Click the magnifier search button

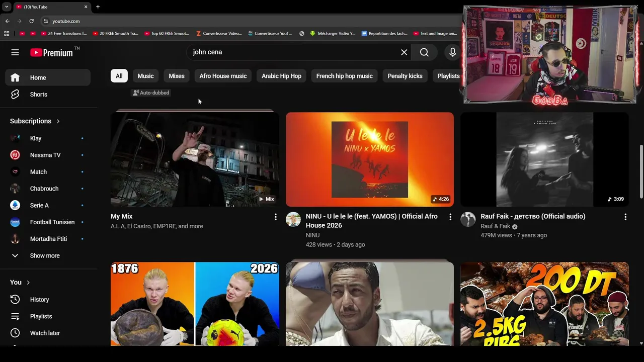pos(424,52)
